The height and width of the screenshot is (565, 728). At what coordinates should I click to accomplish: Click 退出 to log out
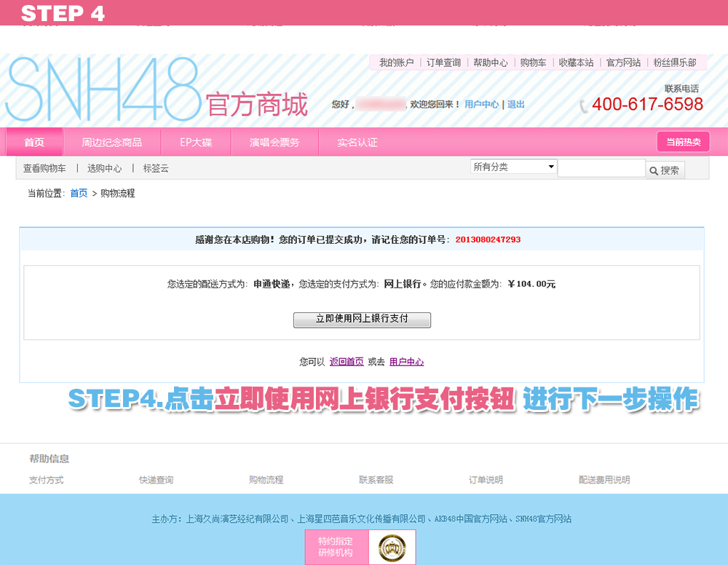(516, 104)
